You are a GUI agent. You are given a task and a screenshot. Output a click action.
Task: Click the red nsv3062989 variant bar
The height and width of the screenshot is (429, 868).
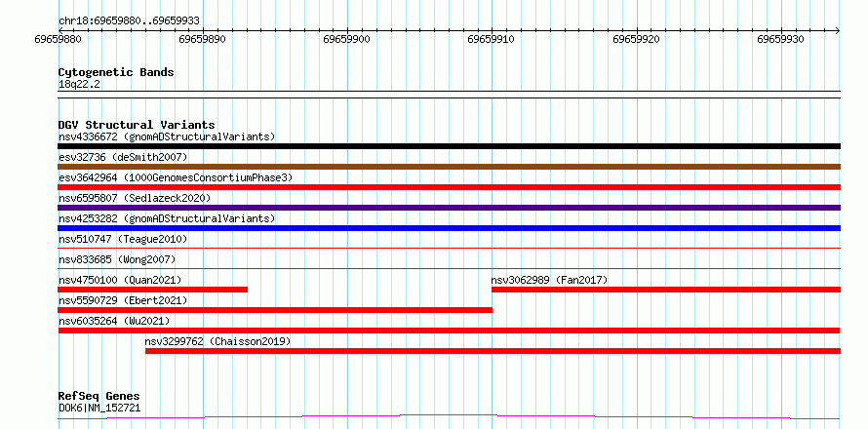click(x=666, y=290)
